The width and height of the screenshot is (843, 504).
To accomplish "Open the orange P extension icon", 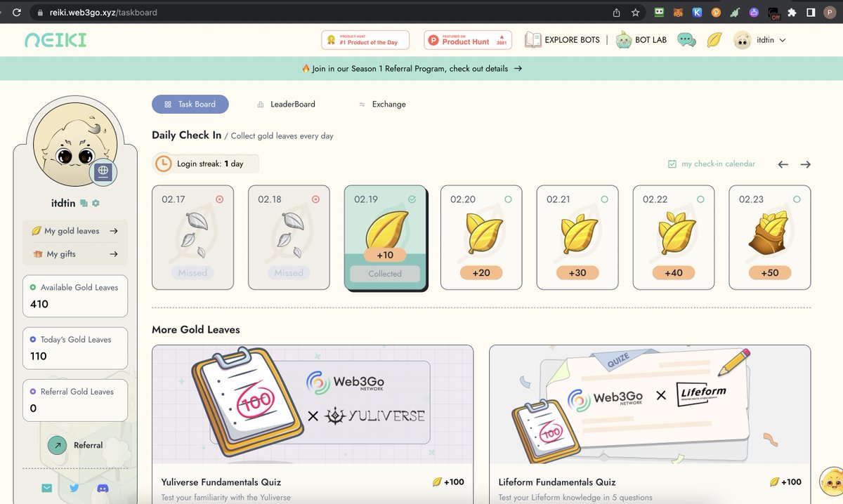I will coord(716,13).
